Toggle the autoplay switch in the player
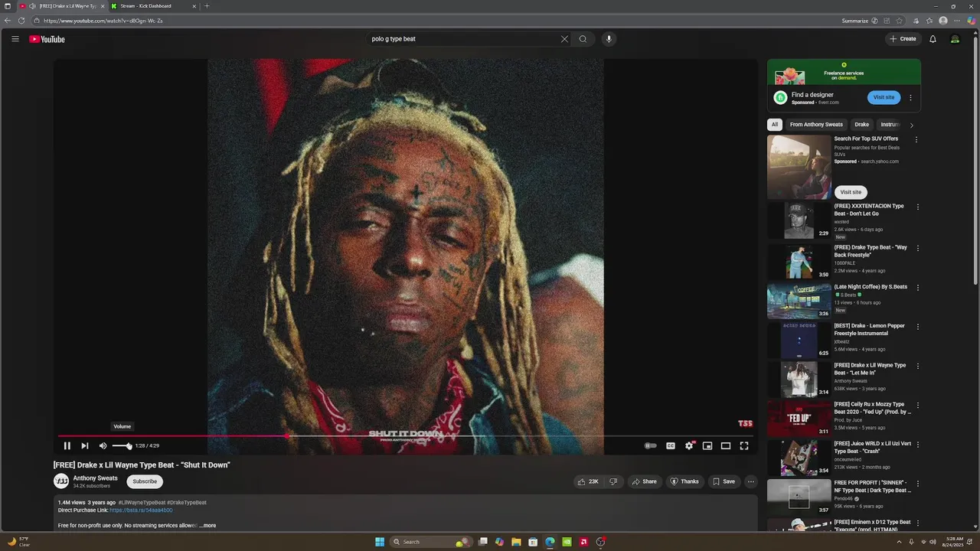The width and height of the screenshot is (980, 551). pyautogui.click(x=650, y=445)
